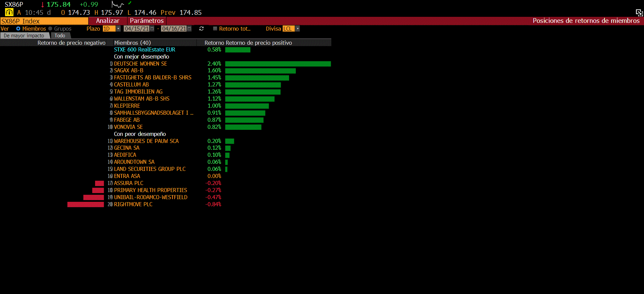Open calendar for start date 04/15/21

click(x=152, y=29)
